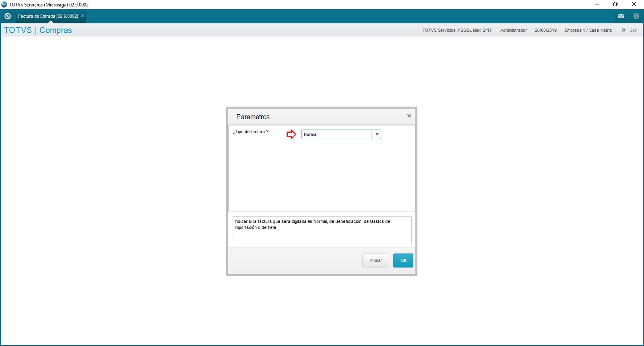Click the Sair exit button
This screenshot has width=644, height=346.
(630, 30)
